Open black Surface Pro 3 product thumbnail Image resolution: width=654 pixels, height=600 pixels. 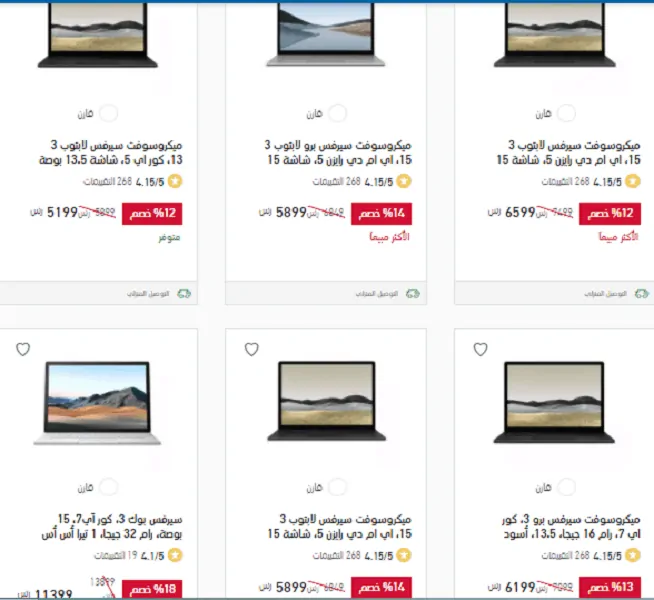(x=554, y=402)
